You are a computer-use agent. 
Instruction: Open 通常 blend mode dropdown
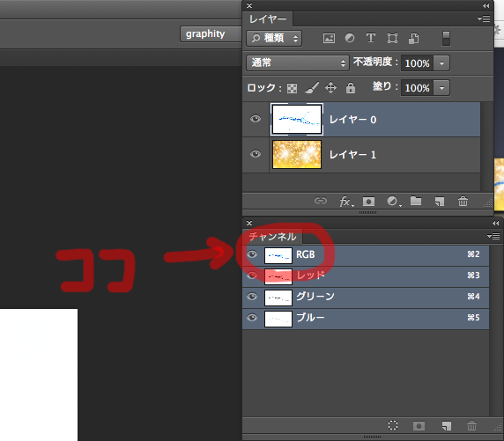coord(298,62)
